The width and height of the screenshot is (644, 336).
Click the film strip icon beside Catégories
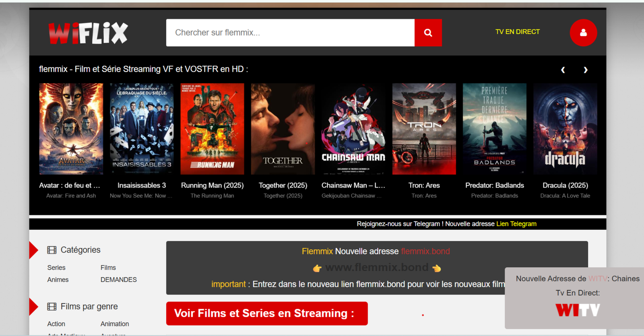coord(52,250)
